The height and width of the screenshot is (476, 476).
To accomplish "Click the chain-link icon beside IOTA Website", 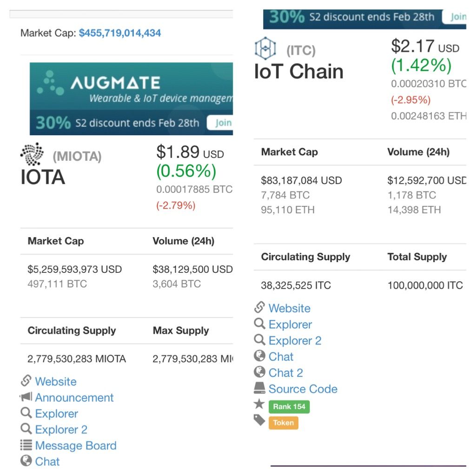I will 26,381.
